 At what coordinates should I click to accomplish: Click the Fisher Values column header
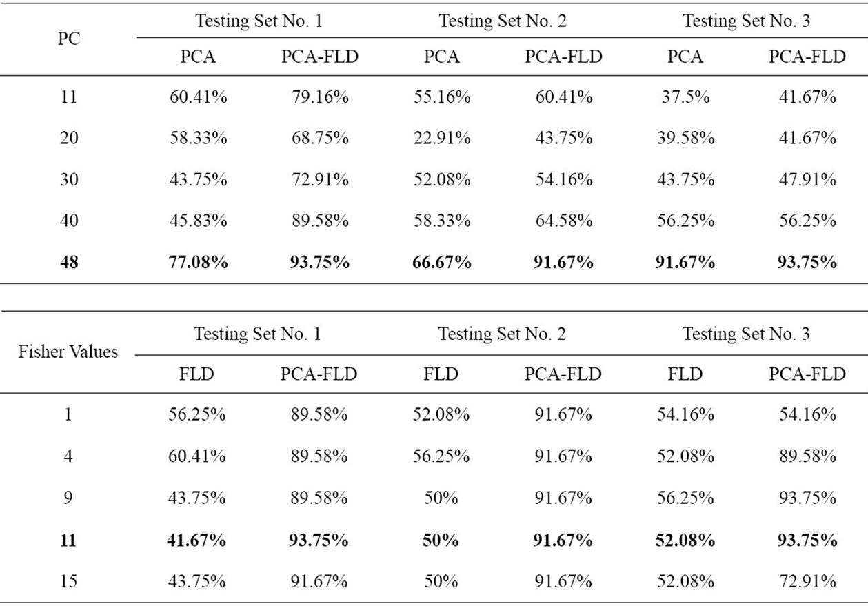pos(68,352)
